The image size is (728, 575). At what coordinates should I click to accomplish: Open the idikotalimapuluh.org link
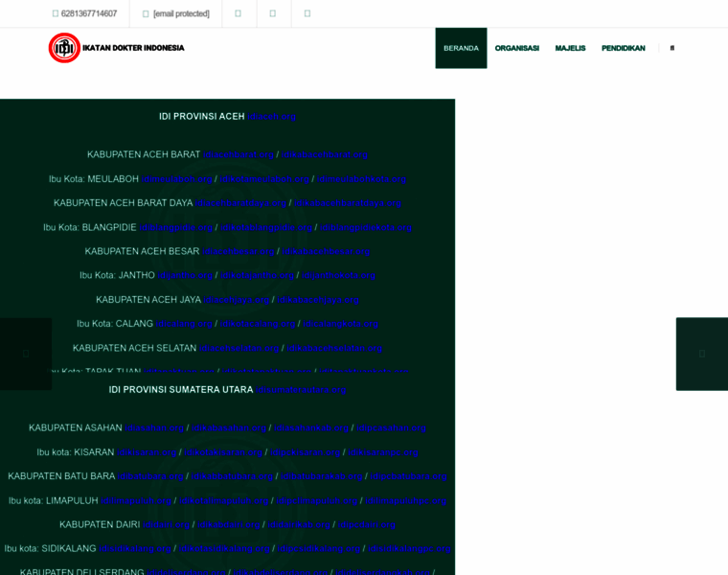(x=224, y=501)
